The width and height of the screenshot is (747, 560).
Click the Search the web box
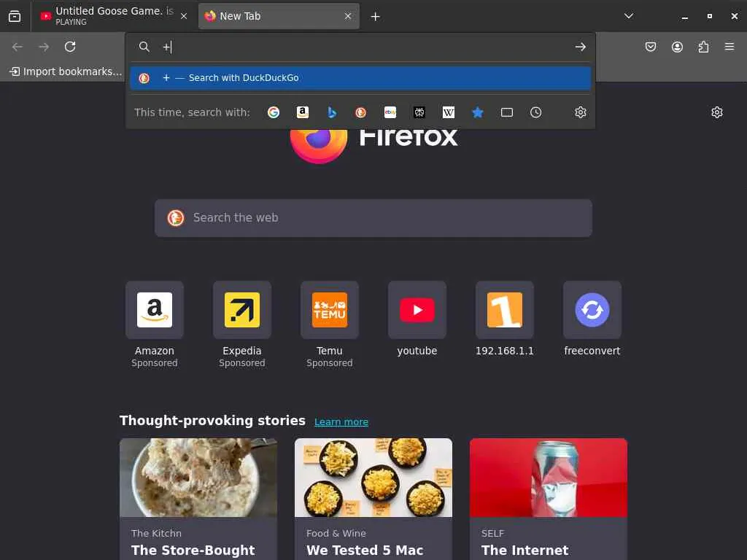point(373,218)
